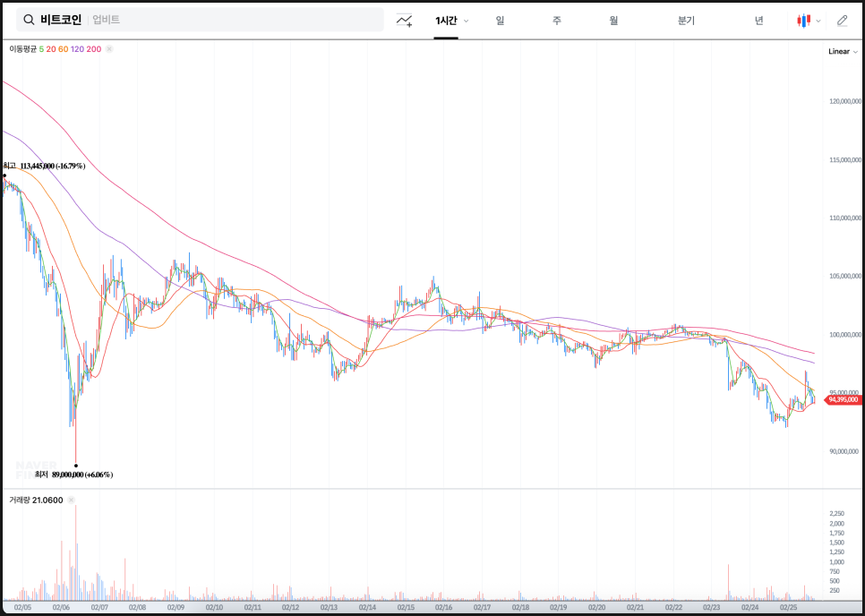Select the 분기 quarterly tab

click(686, 21)
